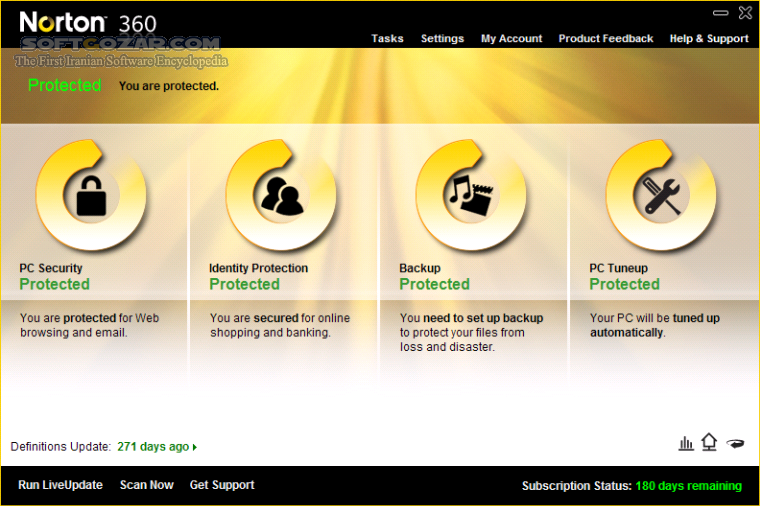The height and width of the screenshot is (506, 760).
Task: Click the 180 days remaining status
Action: [688, 486]
